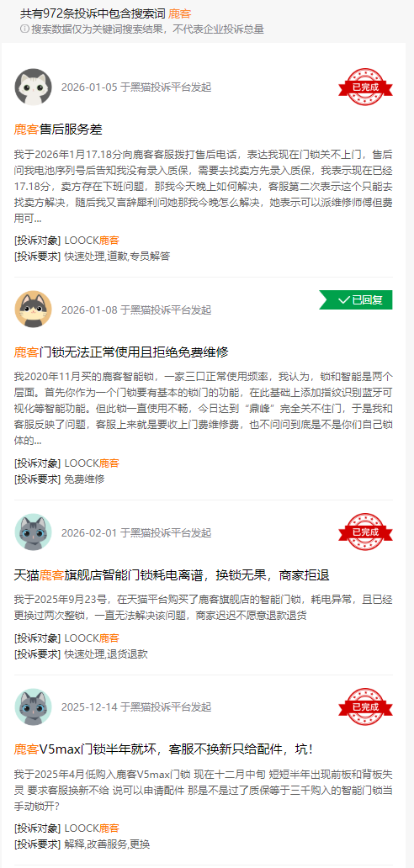Open complaint 鹿客V5max门锁半年就坏

pyautogui.click(x=164, y=749)
